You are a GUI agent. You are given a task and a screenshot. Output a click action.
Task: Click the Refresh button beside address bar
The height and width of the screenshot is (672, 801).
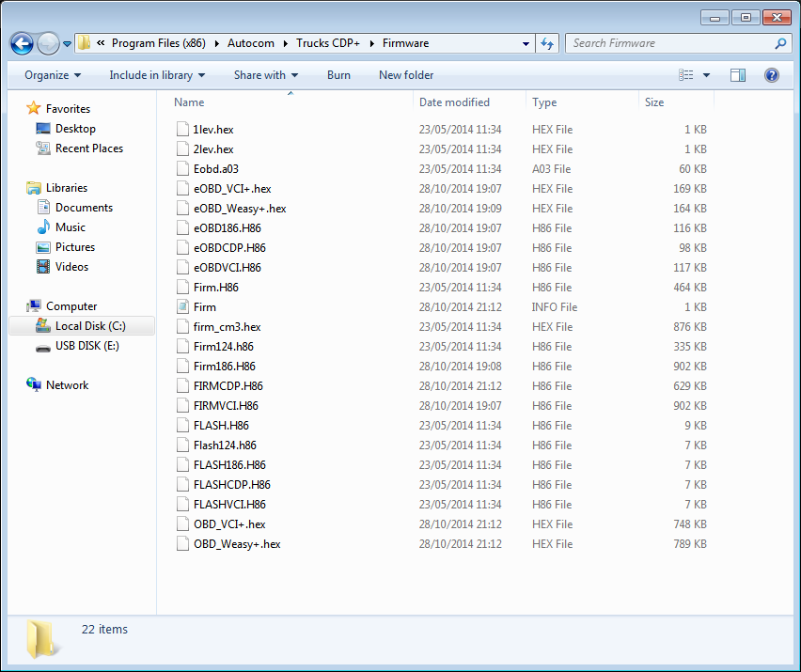547,43
